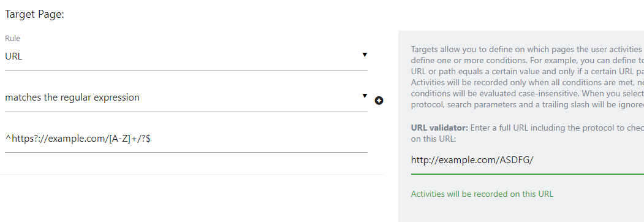
Task: Place cursor after "ASDFG/" in validator field
Action: coord(533,160)
